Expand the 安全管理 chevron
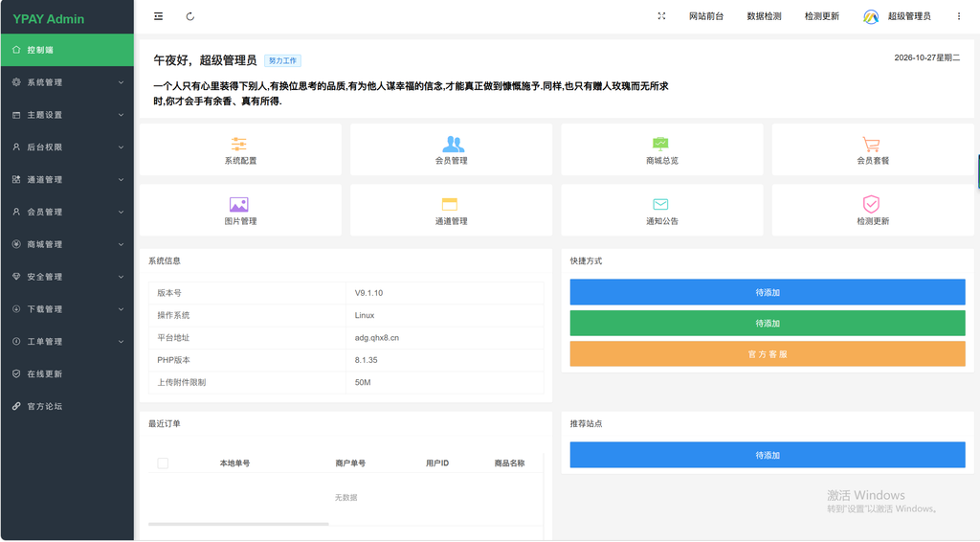The image size is (980, 542). click(x=121, y=277)
